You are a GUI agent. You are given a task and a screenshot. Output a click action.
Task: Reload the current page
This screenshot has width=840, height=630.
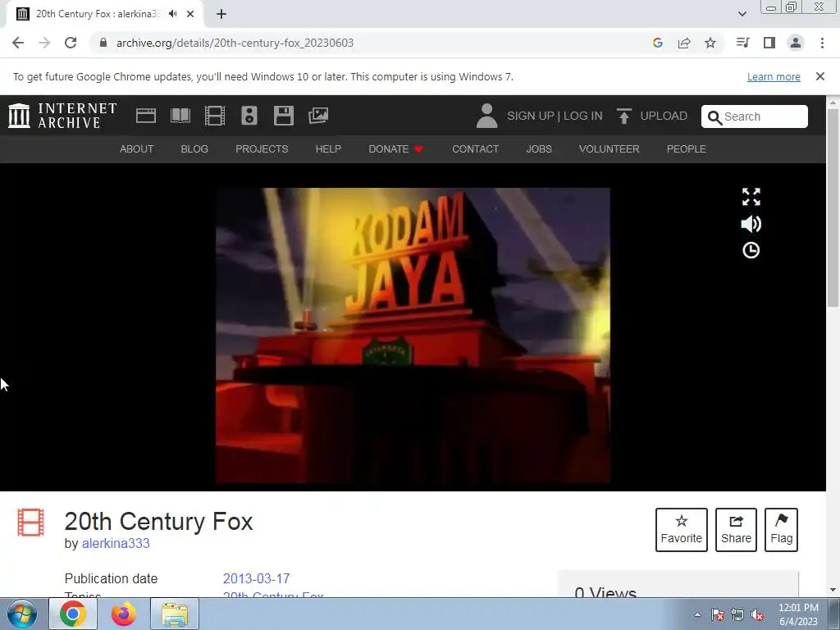pyautogui.click(x=71, y=43)
